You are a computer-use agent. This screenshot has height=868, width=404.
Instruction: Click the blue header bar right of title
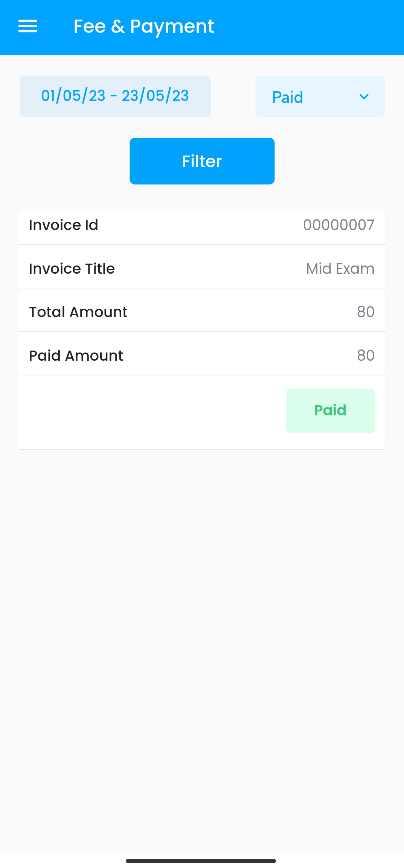309,27
